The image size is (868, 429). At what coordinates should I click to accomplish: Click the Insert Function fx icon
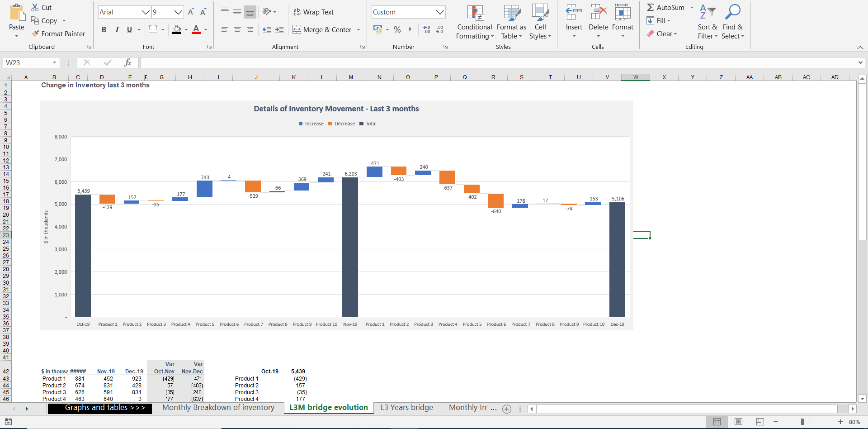pyautogui.click(x=128, y=62)
